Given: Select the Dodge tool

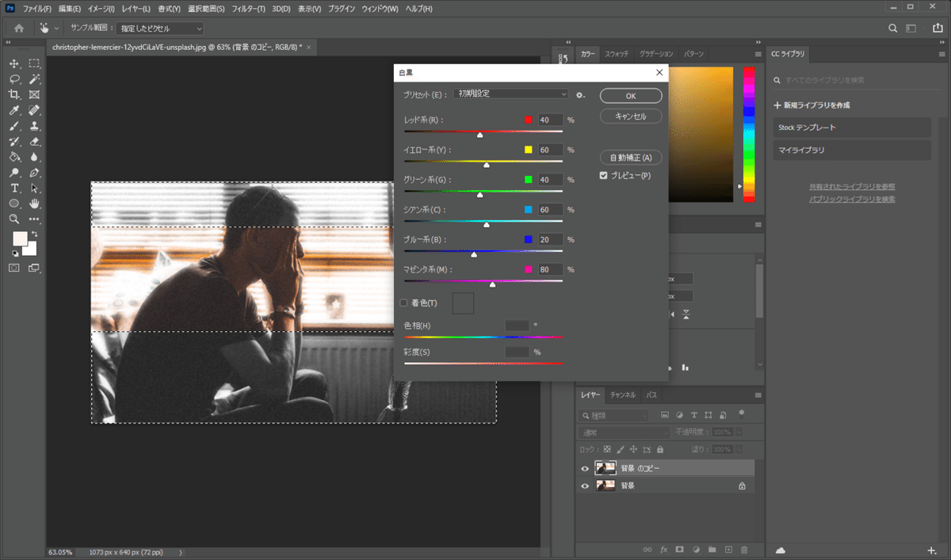Looking at the screenshot, I should click(14, 172).
